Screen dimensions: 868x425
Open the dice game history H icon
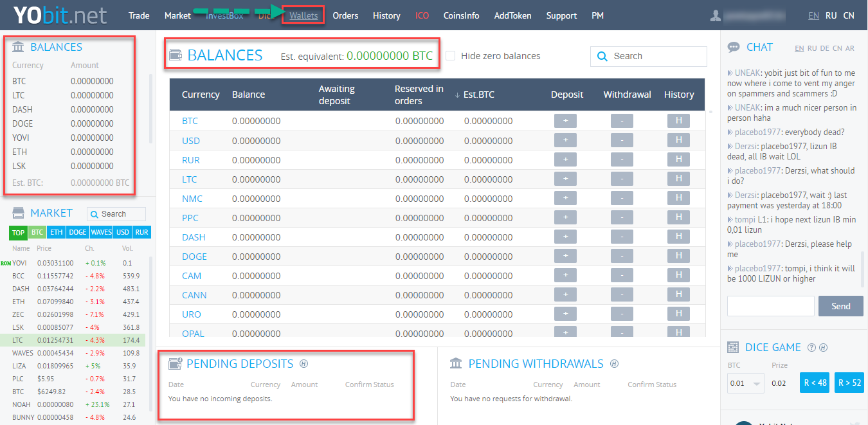[823, 348]
